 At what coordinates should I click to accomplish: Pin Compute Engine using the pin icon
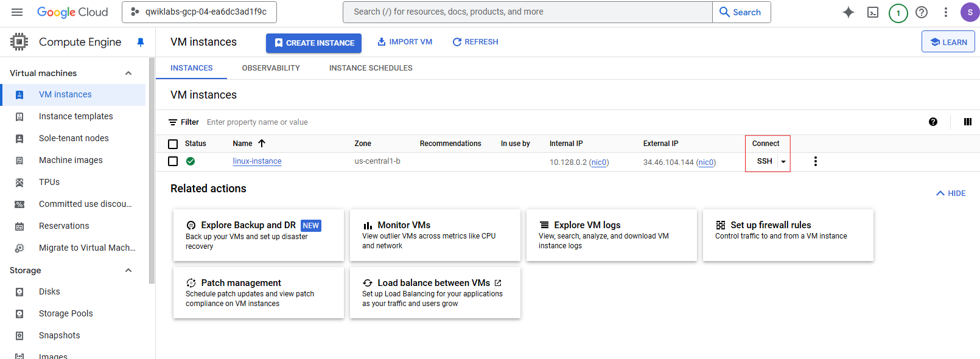[x=141, y=42]
